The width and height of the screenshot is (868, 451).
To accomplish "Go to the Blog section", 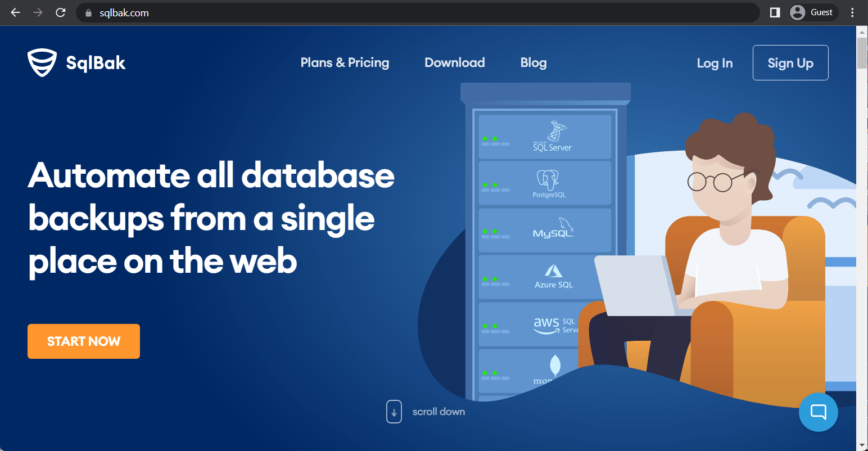I will (x=533, y=62).
